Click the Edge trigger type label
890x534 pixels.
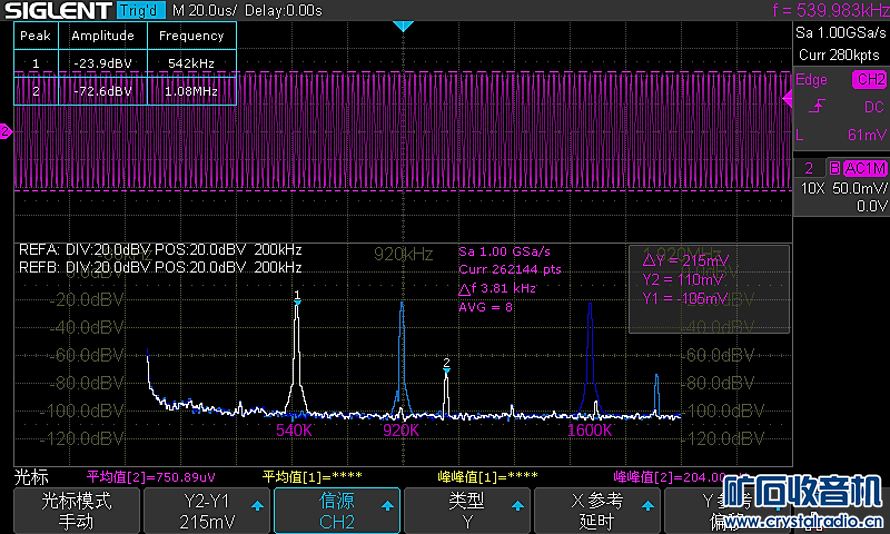pos(811,79)
